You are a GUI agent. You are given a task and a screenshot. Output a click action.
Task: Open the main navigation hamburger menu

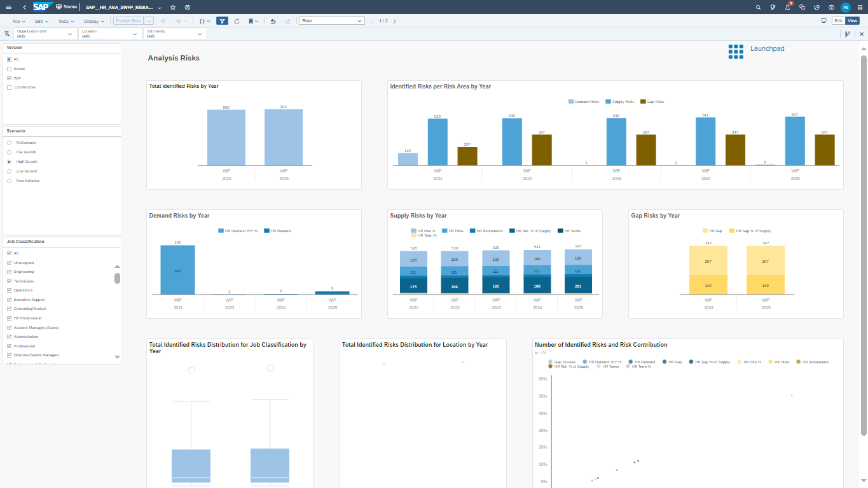click(8, 7)
